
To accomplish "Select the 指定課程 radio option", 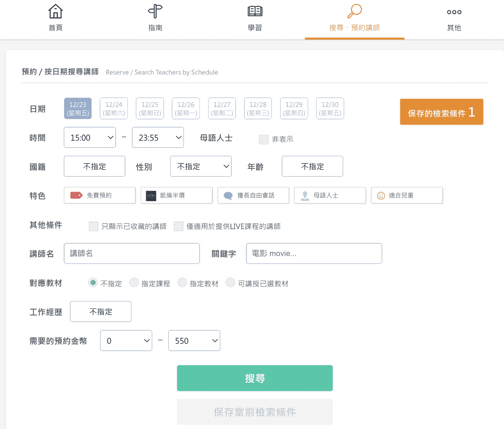I will (x=134, y=283).
